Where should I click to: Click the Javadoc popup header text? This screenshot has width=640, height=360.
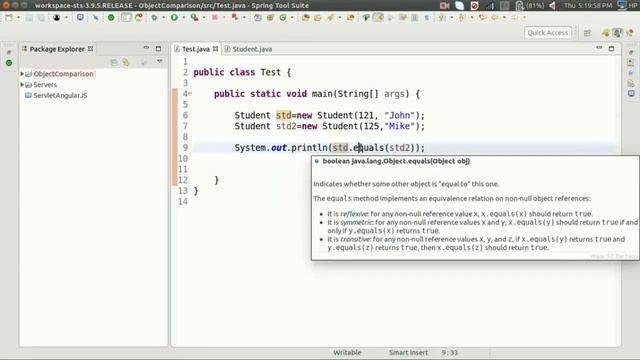click(396, 161)
